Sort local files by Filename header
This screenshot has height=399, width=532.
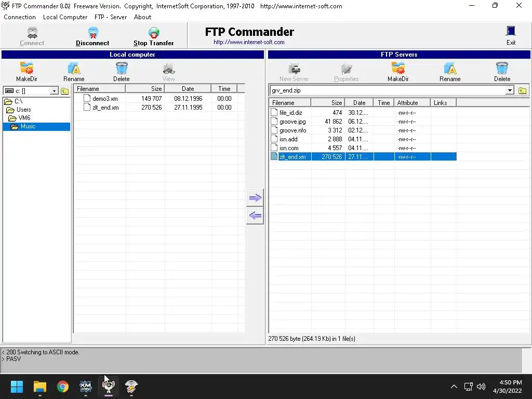(x=99, y=88)
